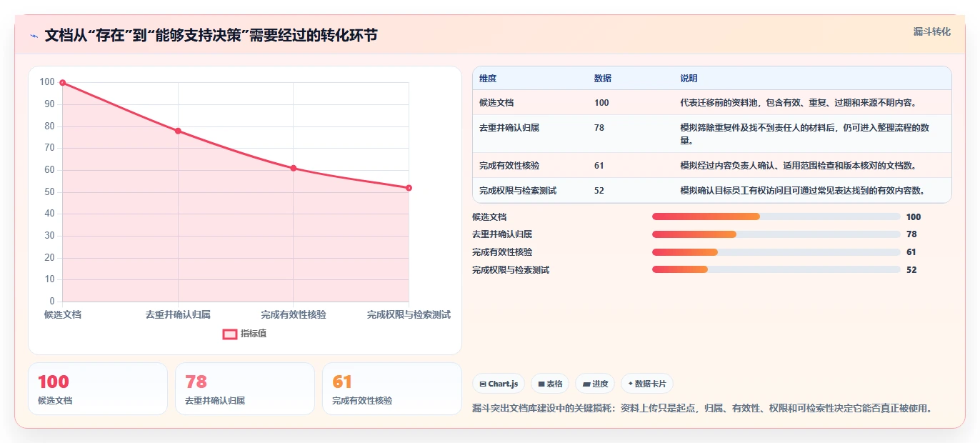The height and width of the screenshot is (443, 980).
Task: Click the chart data point at value 61
Action: (294, 168)
